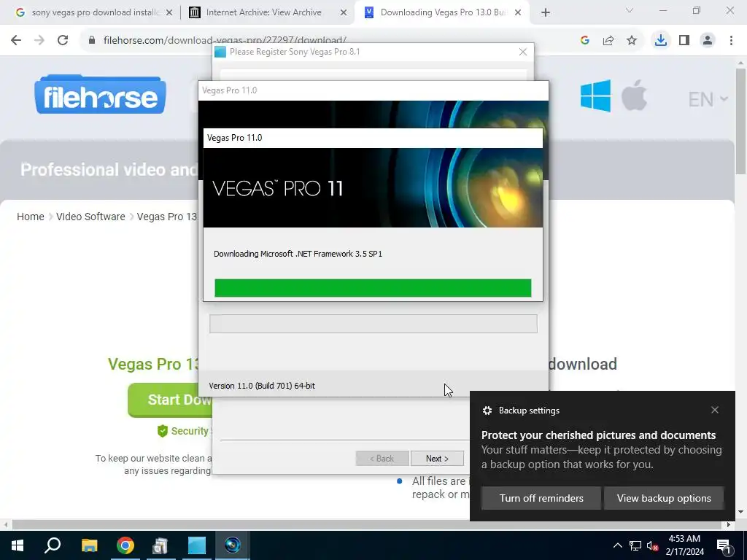Click the Version 11.0 (Build 701) 64-bit text
This screenshot has height=560, width=747.
click(x=262, y=386)
